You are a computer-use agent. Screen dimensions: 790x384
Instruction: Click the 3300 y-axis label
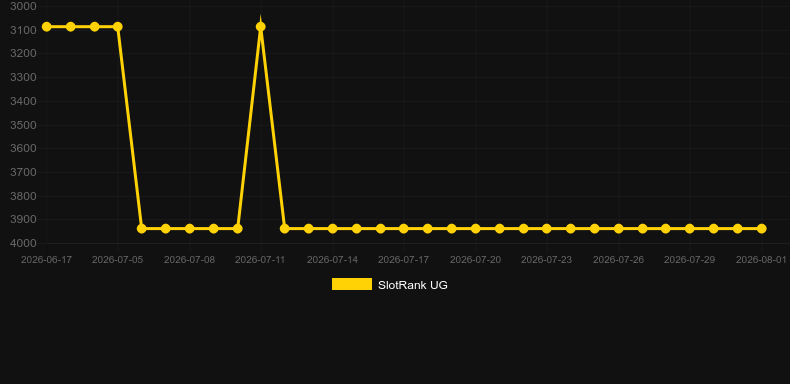click(x=23, y=78)
